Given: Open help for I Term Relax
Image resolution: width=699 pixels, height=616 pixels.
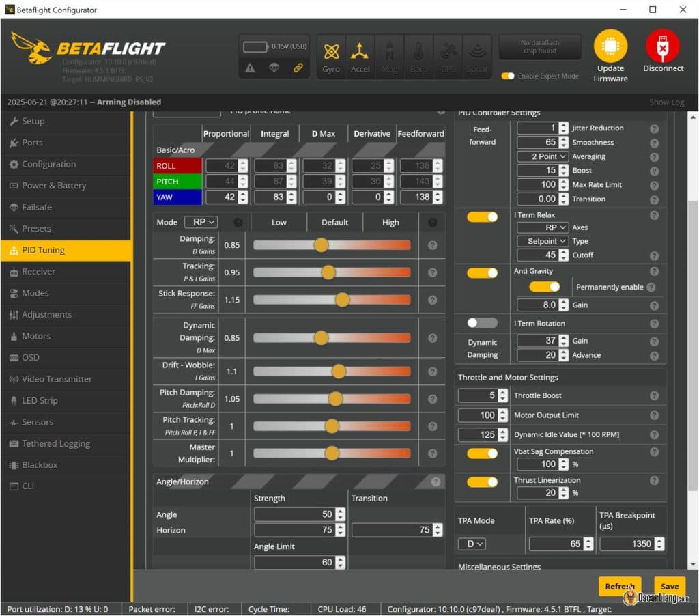Looking at the screenshot, I should coord(654,215).
